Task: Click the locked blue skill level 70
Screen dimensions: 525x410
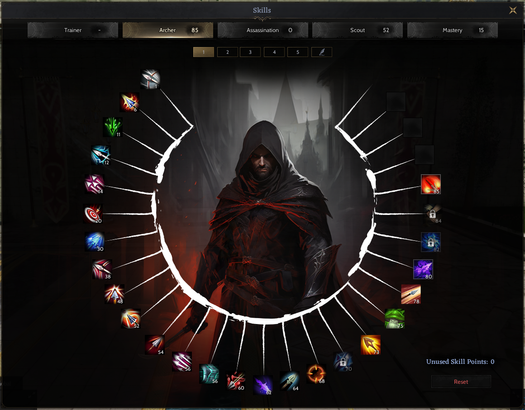Action: point(343,362)
